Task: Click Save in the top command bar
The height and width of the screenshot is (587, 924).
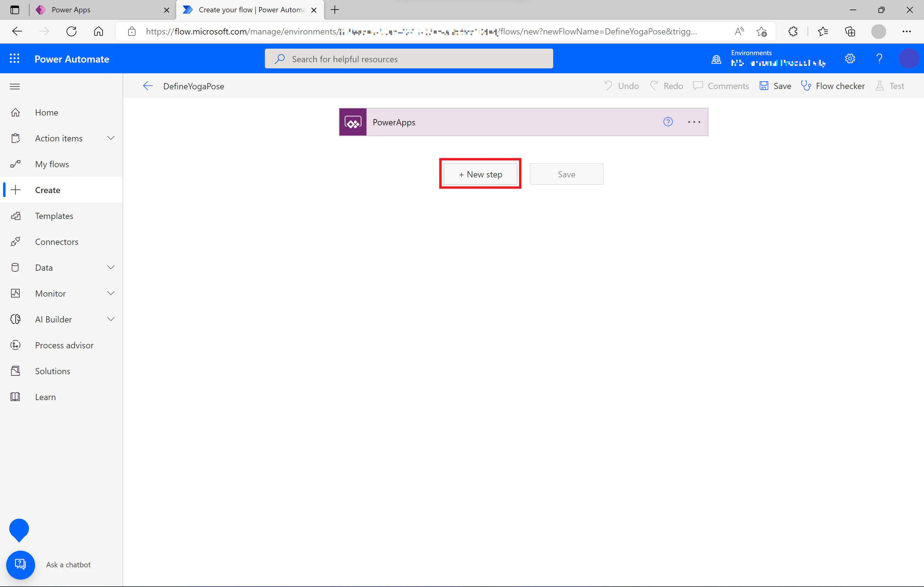Action: 775,86
